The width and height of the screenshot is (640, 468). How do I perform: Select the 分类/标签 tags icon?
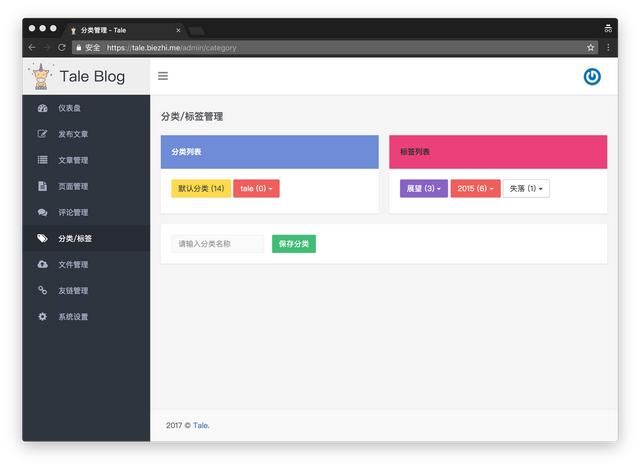tap(42, 238)
